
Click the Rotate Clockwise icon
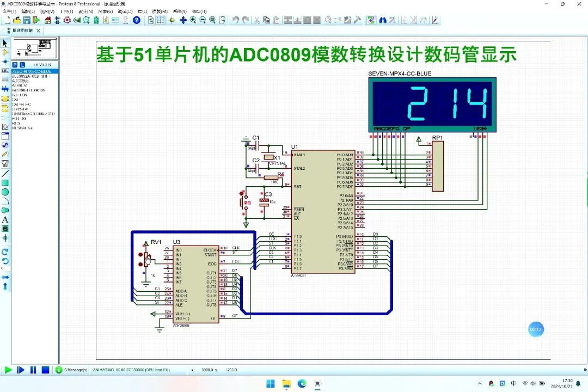click(4, 252)
